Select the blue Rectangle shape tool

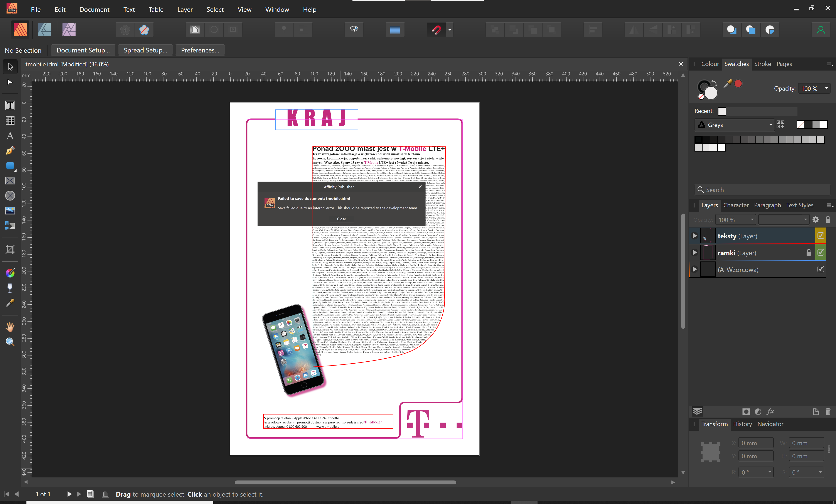click(x=10, y=166)
